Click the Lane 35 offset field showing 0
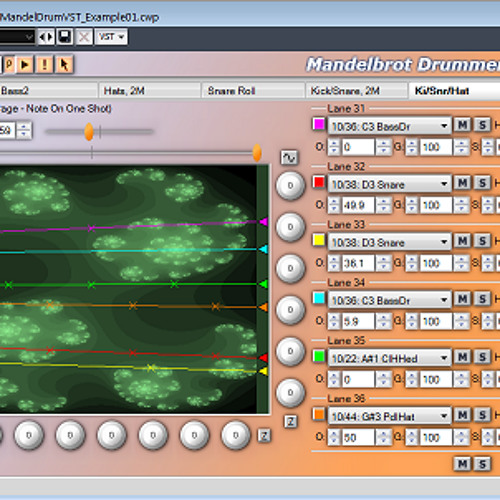The image size is (500, 500). (x=358, y=379)
